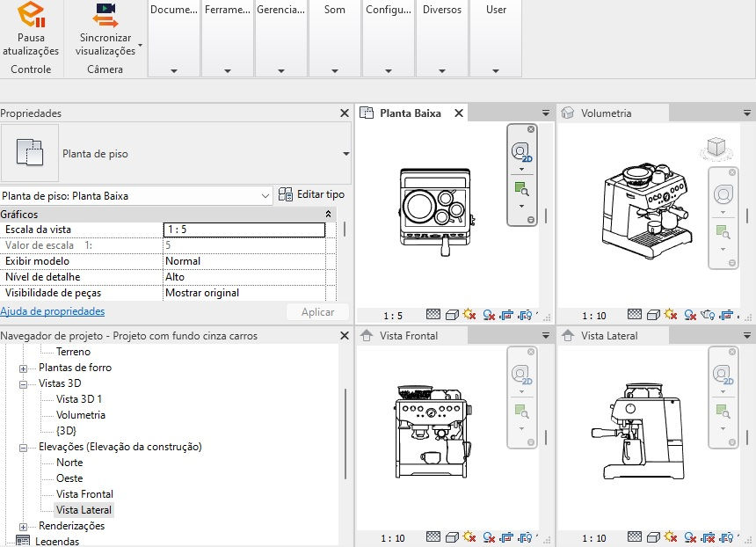This screenshot has height=547, width=756.
Task: Click the Vista Frontal tab elevation icon
Action: click(x=367, y=335)
